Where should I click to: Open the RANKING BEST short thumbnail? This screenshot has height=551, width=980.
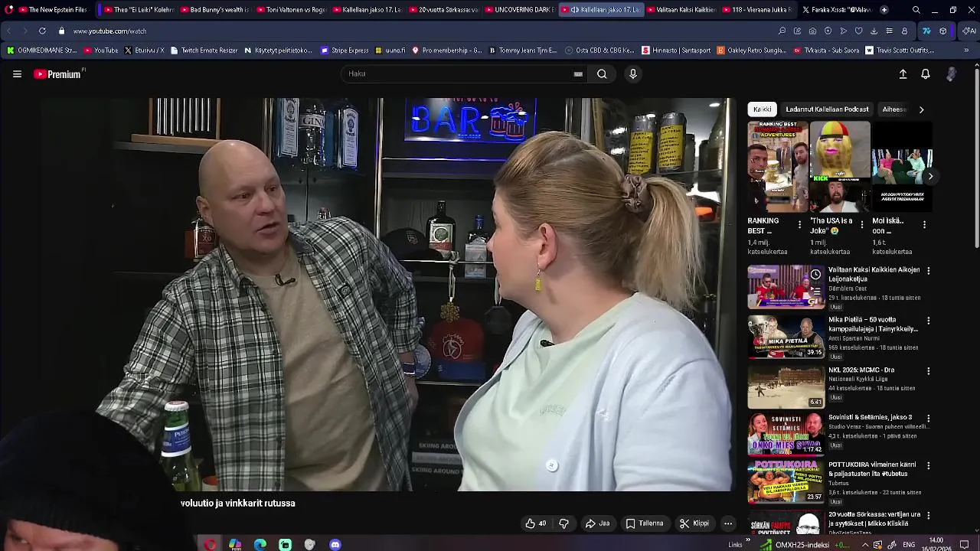(x=778, y=167)
